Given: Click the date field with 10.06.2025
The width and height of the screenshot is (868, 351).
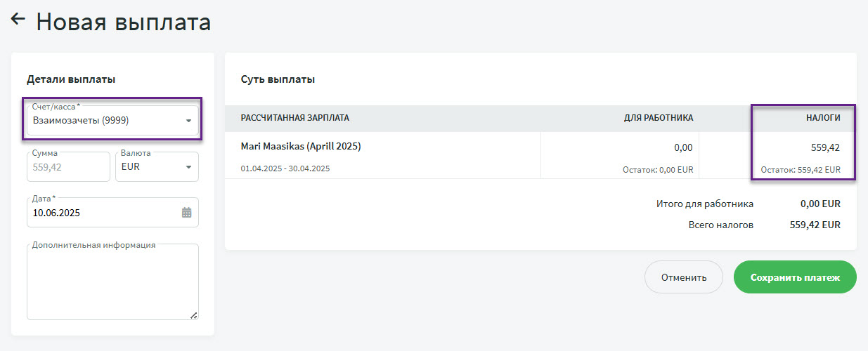Looking at the screenshot, I should (112, 212).
